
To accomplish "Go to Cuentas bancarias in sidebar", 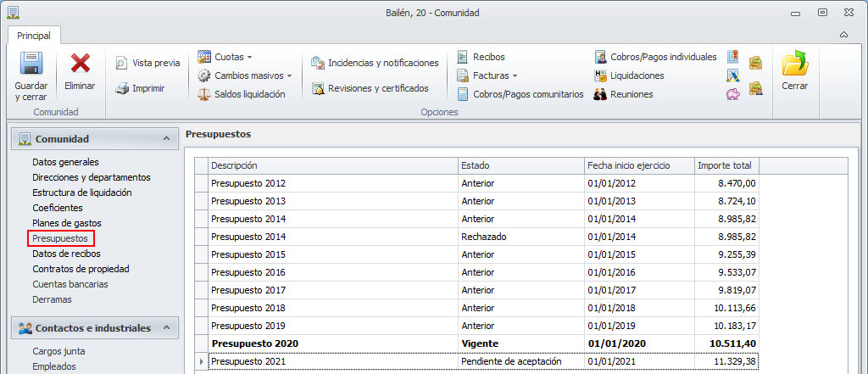I will (70, 284).
